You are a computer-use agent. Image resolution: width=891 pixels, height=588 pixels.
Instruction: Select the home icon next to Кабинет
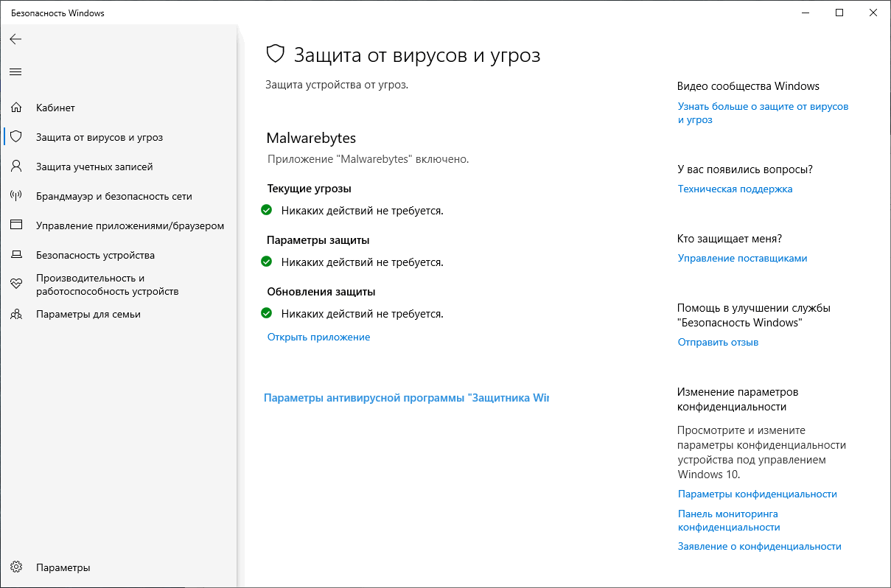click(x=15, y=107)
